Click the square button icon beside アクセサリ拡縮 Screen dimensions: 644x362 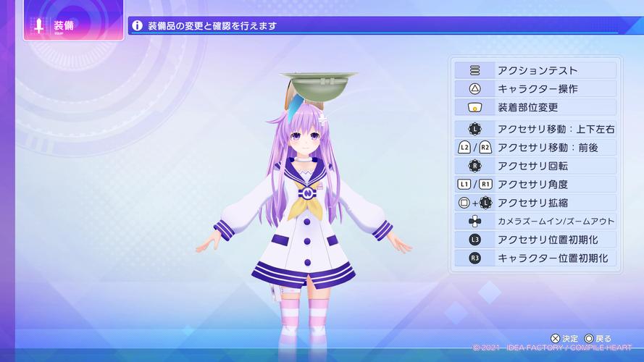(x=464, y=203)
